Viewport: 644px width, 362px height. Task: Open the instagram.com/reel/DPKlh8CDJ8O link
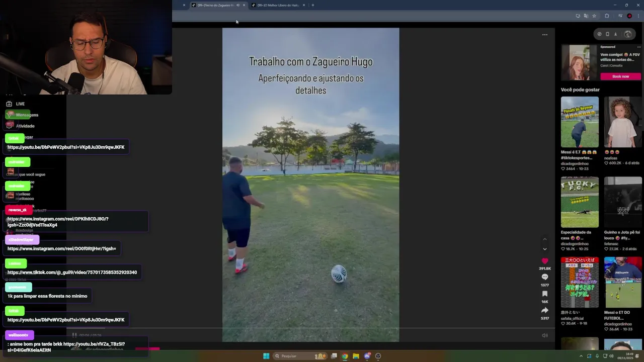click(58, 222)
